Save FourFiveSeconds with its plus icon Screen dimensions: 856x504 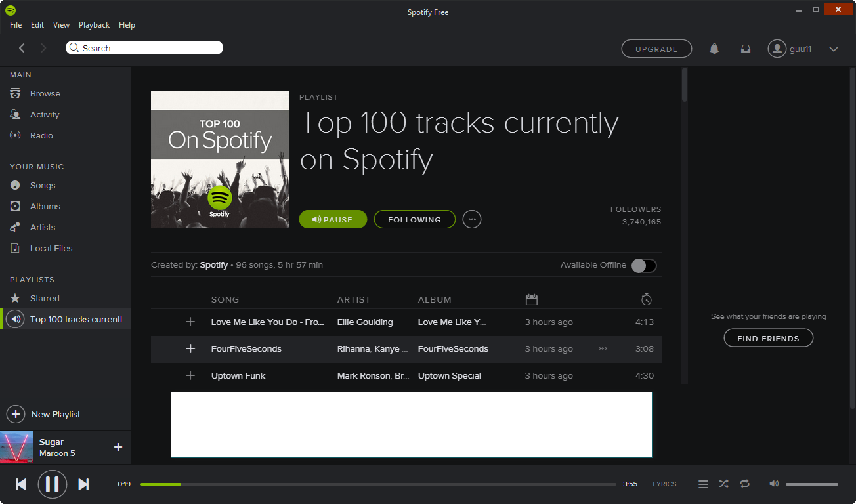[190, 348]
